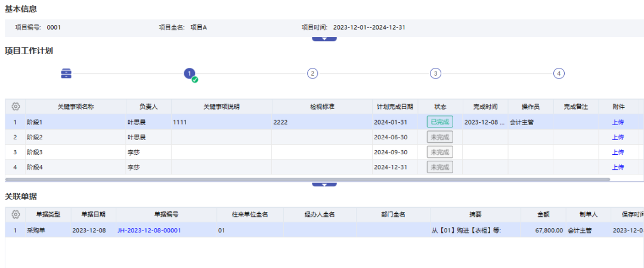Select step 3 circle in the timeline
The height and width of the screenshot is (268, 644).
436,73
